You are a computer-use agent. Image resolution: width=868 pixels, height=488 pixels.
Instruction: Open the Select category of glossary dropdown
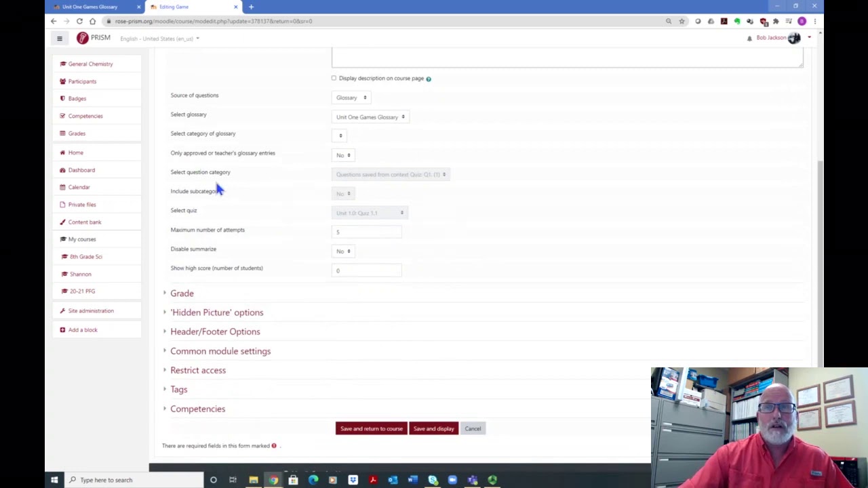click(x=339, y=136)
